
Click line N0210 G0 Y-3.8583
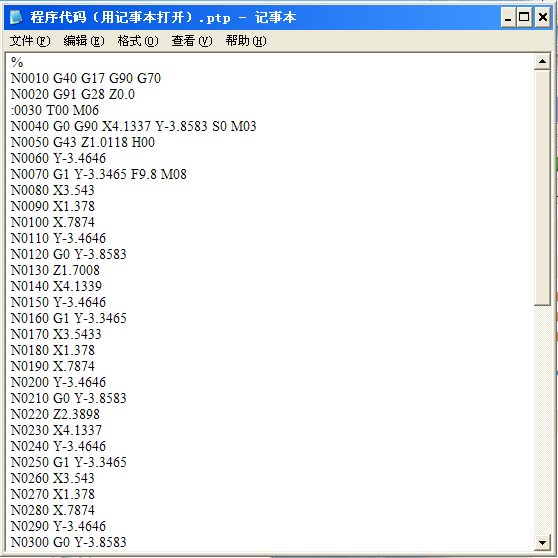69,398
